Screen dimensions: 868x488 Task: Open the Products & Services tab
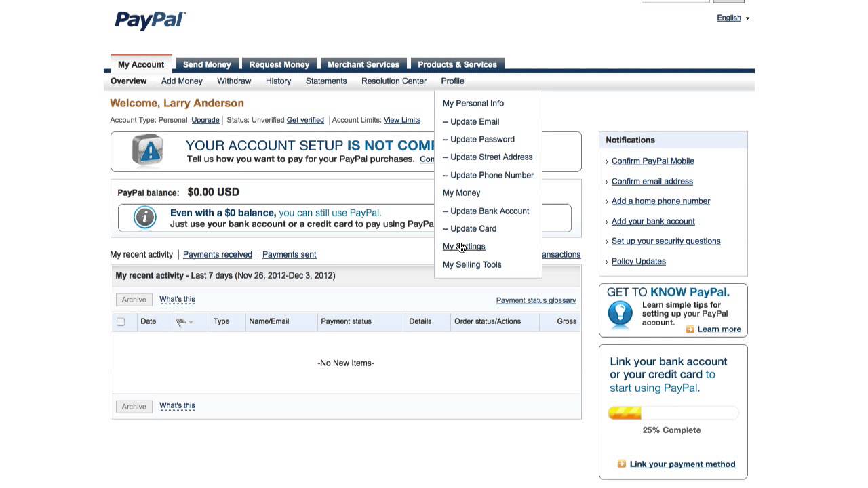[457, 64]
